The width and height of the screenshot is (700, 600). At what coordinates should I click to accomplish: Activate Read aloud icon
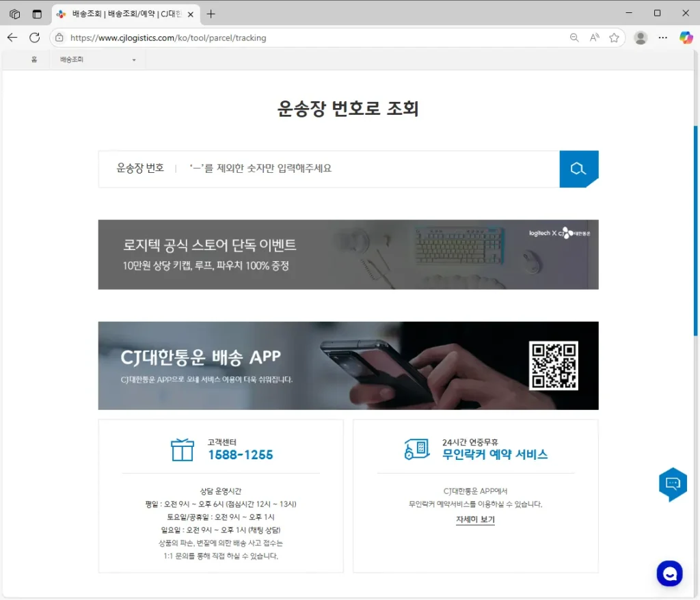pyautogui.click(x=594, y=38)
